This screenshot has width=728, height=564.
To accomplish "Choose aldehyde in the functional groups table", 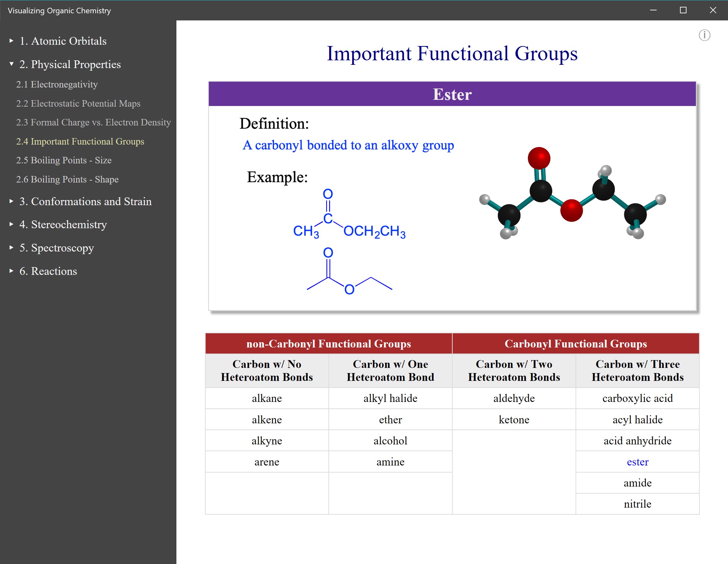I will point(514,398).
